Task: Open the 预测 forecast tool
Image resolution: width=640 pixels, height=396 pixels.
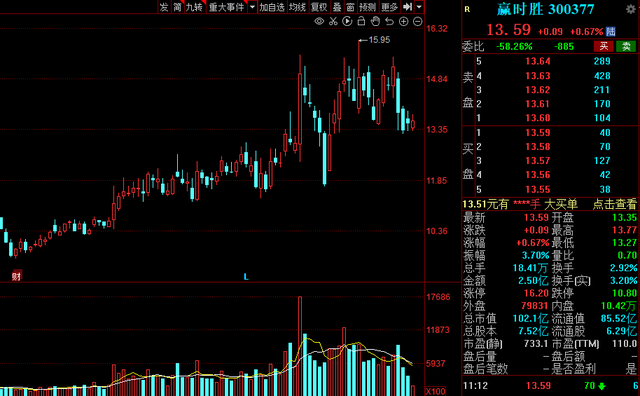Action: [367, 7]
